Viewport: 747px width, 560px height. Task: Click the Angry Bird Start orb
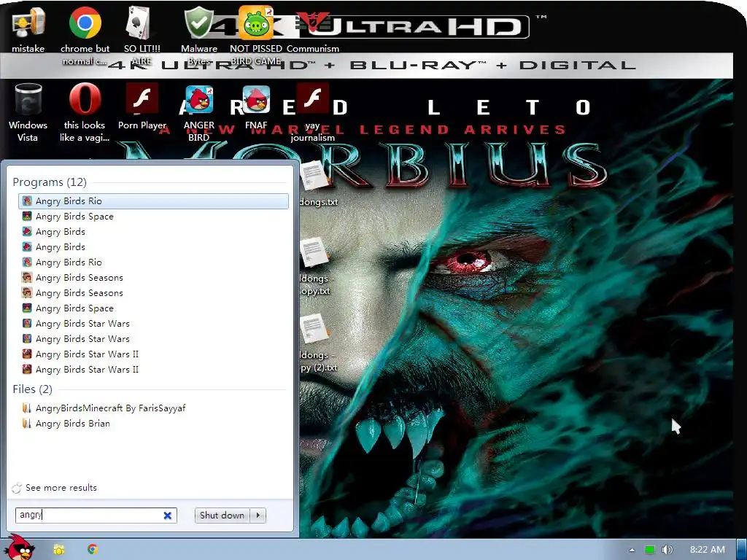click(20, 548)
